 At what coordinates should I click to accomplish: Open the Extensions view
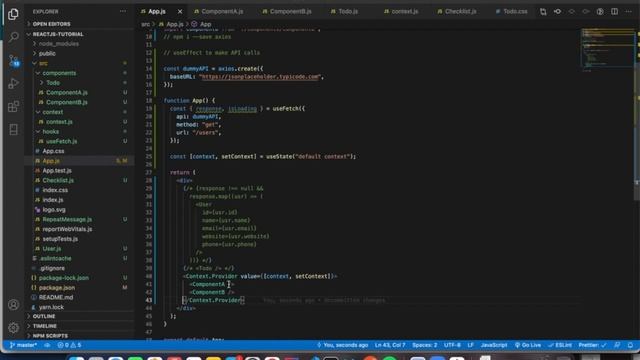tap(13, 107)
